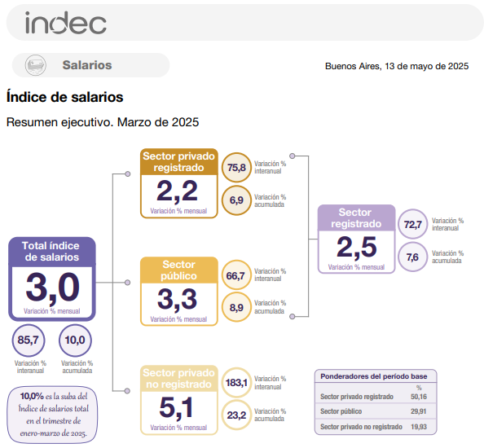Click the 'Sector público' header
This screenshot has width=484, height=448.
point(179,270)
